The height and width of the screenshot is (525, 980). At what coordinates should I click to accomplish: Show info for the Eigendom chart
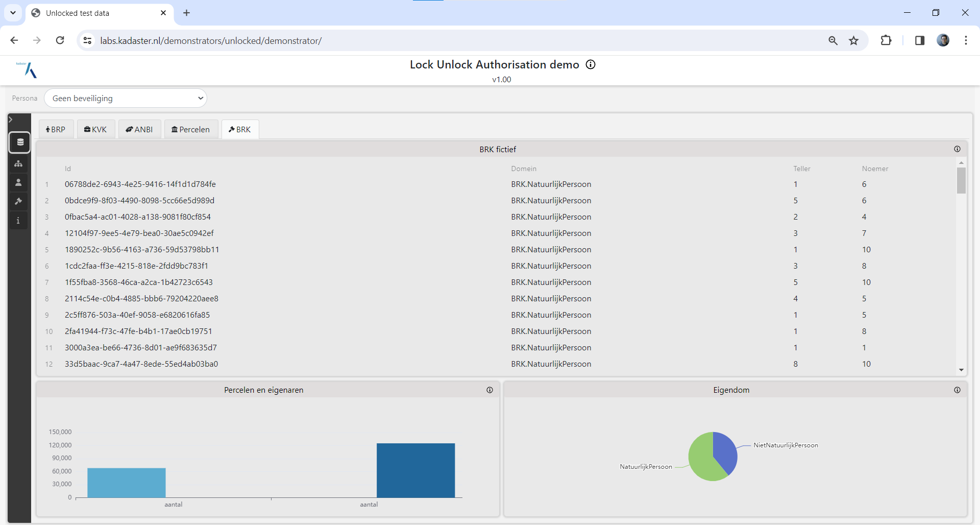[x=957, y=390]
